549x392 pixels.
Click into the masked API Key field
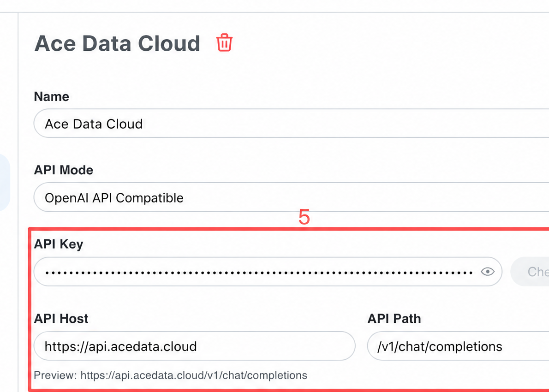268,272
